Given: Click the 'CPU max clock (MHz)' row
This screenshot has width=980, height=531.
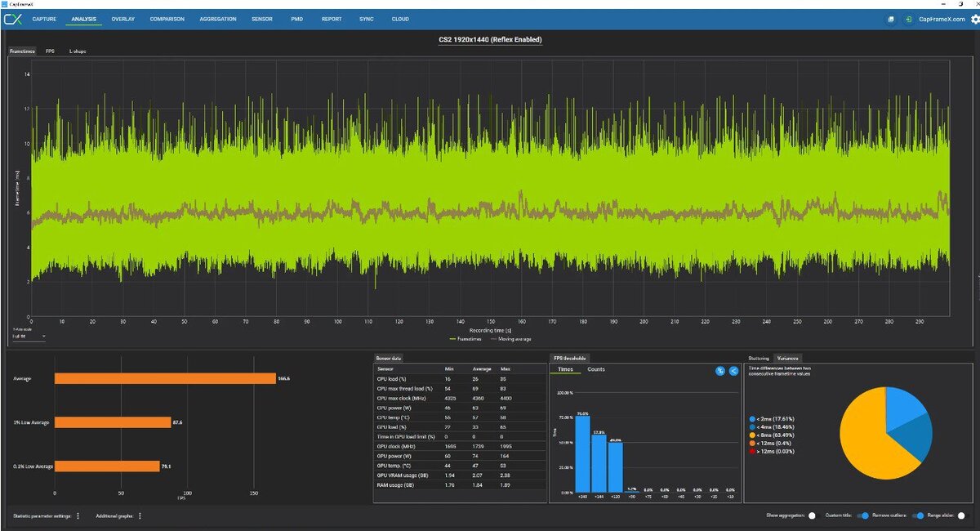Looking at the screenshot, I should pos(460,397).
